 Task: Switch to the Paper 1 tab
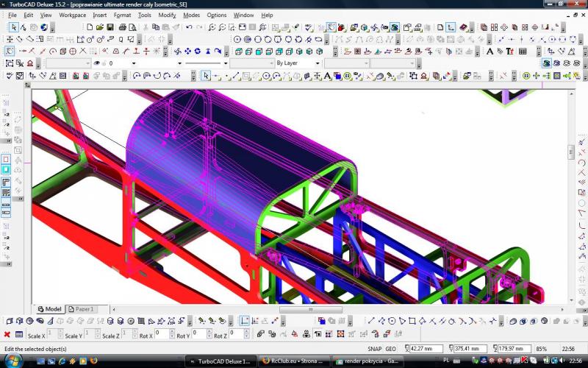click(82, 309)
